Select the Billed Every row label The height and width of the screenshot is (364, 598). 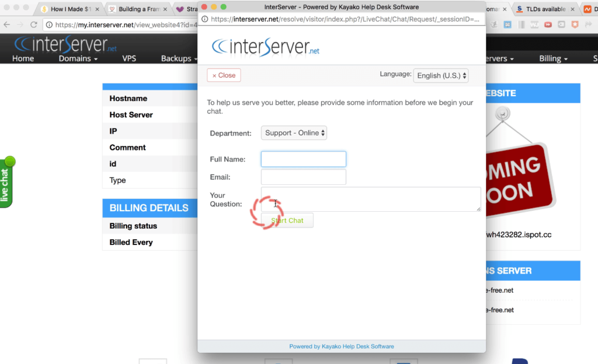131,242
